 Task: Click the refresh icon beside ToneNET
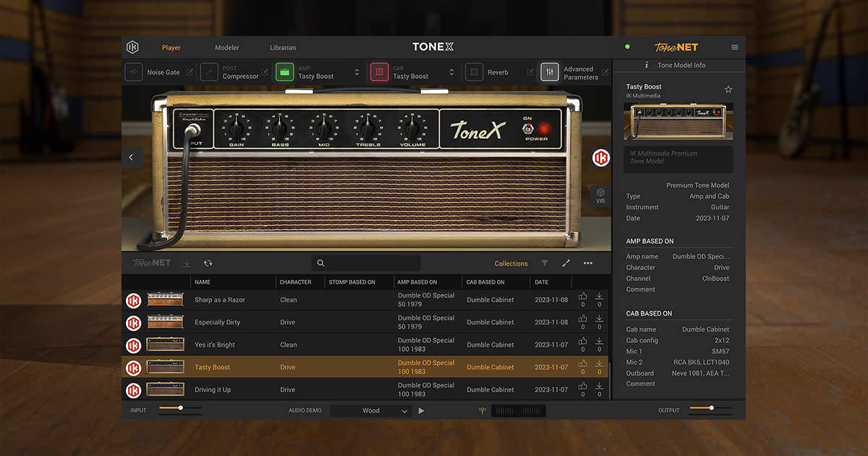tap(208, 263)
